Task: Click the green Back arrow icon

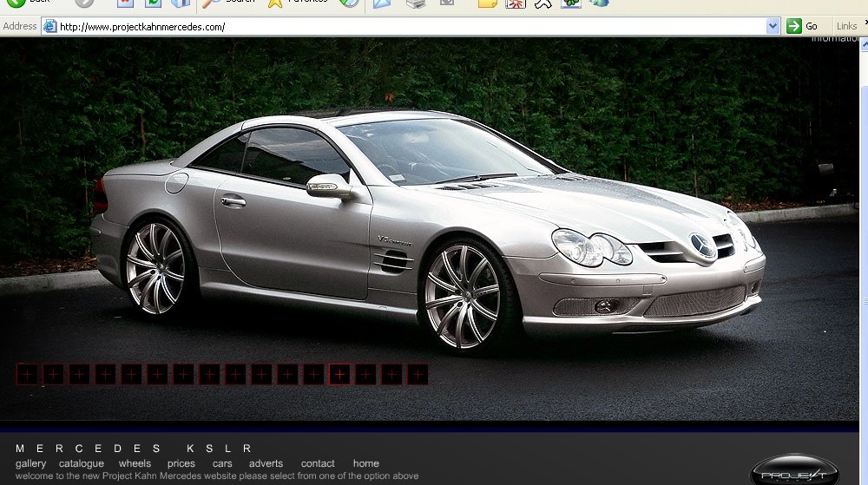Action: click(16, 3)
